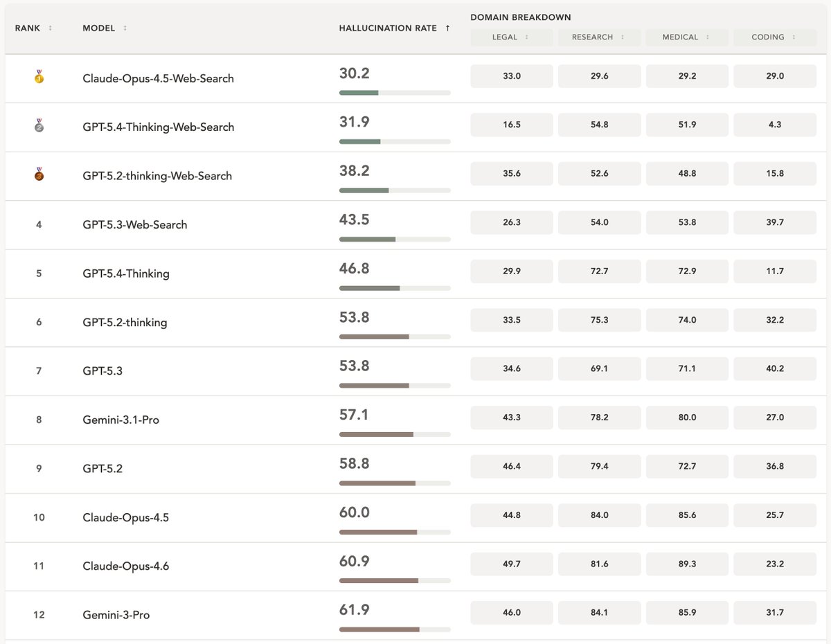Viewport: 831px width, 644px height.
Task: Click Coding score 23.2 for Claude-Opus-4.6
Action: point(775,564)
